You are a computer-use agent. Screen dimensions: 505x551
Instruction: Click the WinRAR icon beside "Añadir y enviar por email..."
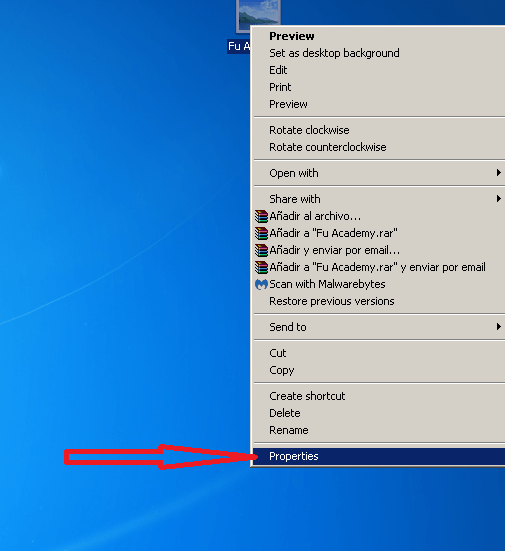point(261,250)
